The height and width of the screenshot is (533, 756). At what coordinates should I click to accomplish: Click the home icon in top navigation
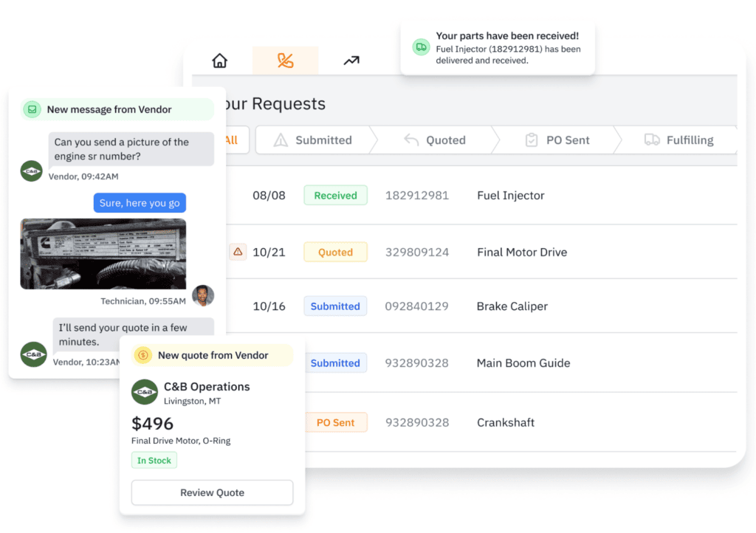(220, 61)
